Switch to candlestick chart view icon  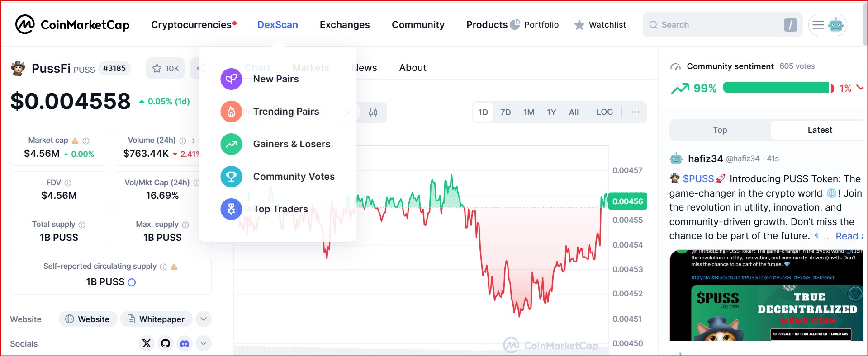coord(373,112)
